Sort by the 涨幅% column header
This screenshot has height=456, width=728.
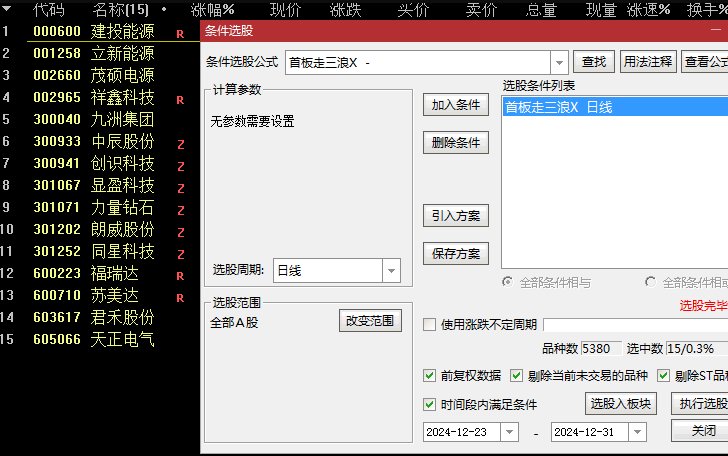tap(213, 10)
